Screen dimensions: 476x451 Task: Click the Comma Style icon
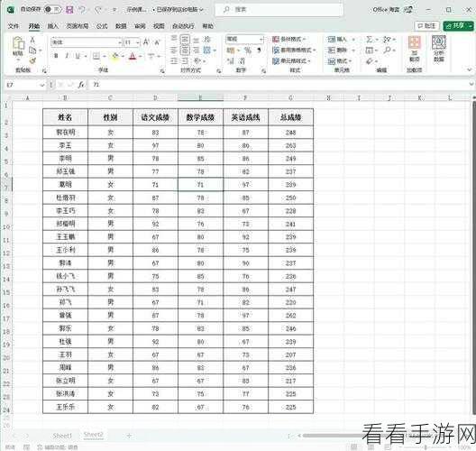pos(259,51)
